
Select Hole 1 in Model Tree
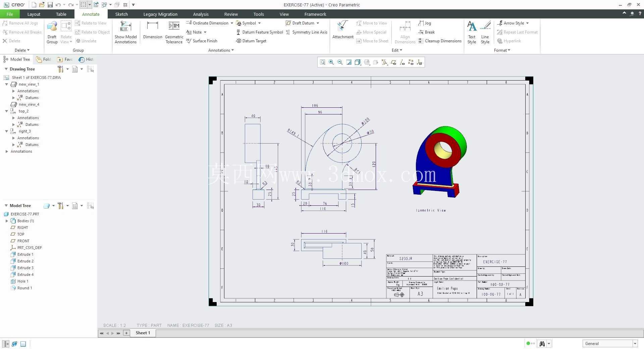19,281
